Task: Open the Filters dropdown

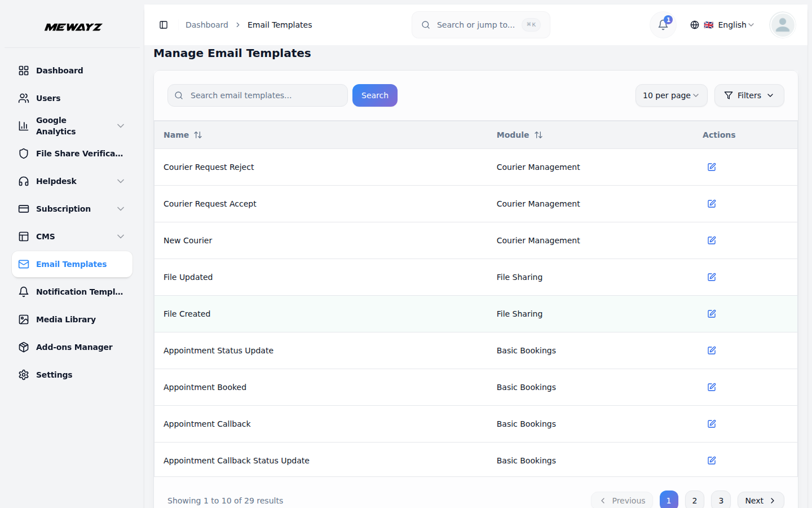Action: click(749, 95)
